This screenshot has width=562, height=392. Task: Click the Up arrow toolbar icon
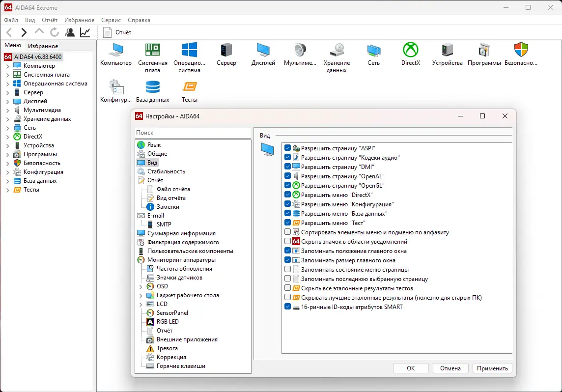(39, 32)
